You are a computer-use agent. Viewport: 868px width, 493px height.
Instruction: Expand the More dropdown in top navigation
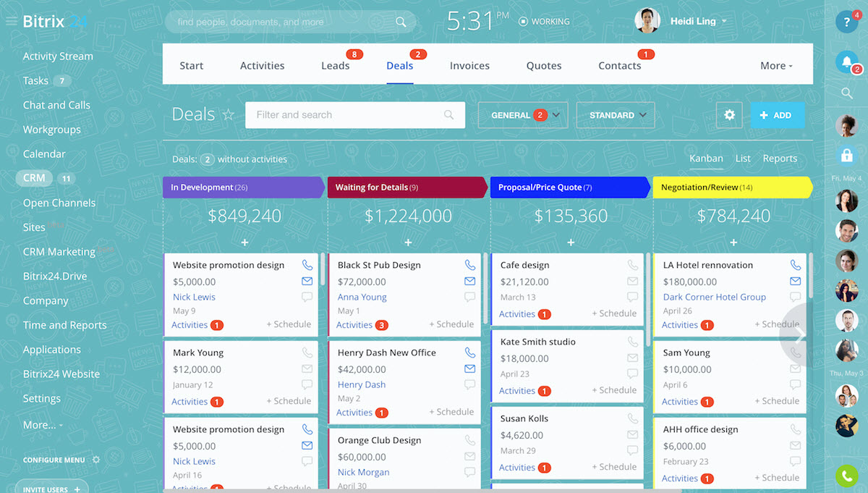pyautogui.click(x=776, y=66)
